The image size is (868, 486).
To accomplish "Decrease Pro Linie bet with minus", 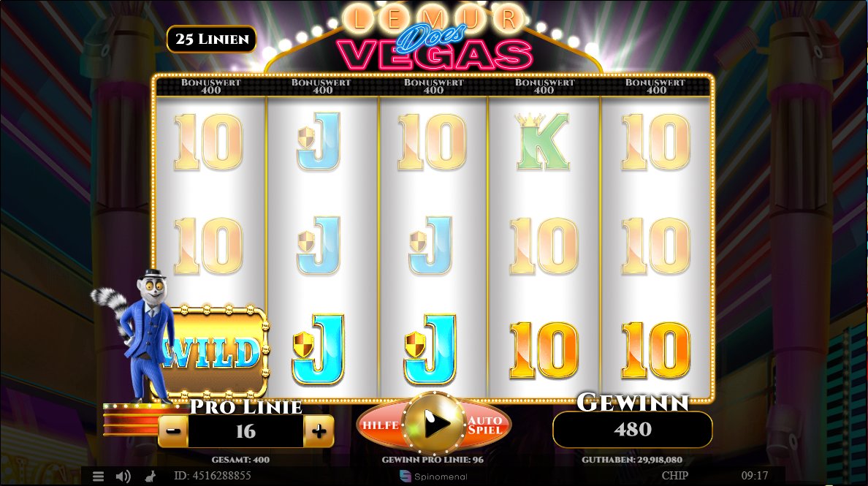I will pyautogui.click(x=173, y=431).
